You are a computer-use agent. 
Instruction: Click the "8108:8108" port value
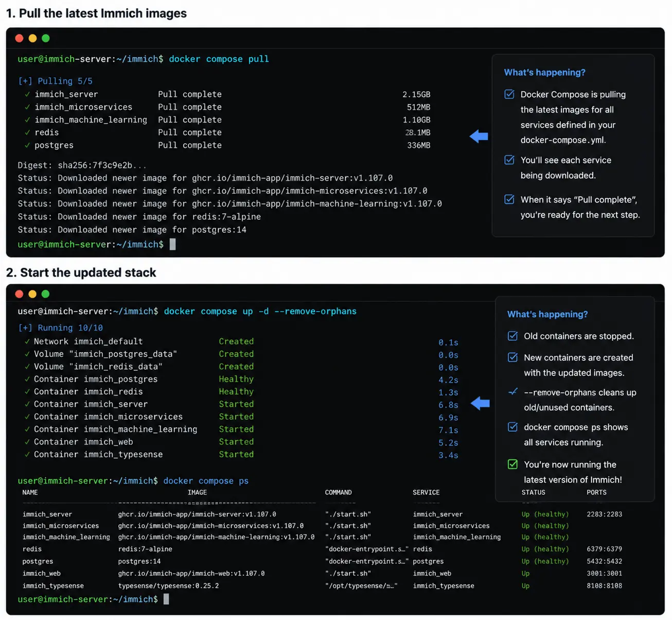[x=604, y=586]
